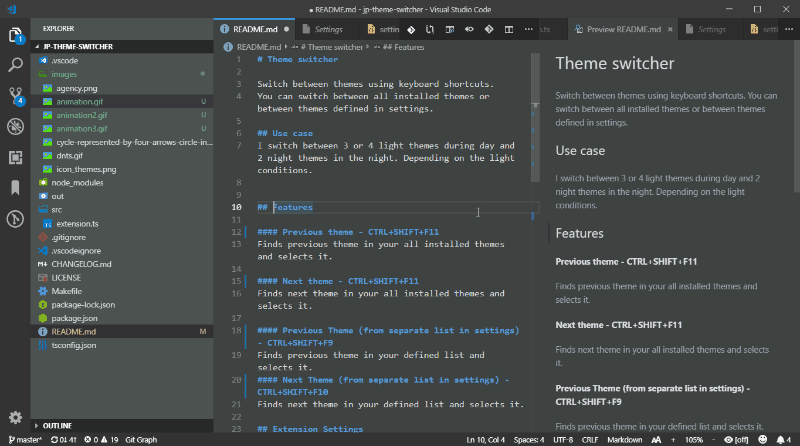This screenshot has height=446, width=800.
Task: Click the Open Changes icon in editor toolbar
Action: (x=430, y=30)
